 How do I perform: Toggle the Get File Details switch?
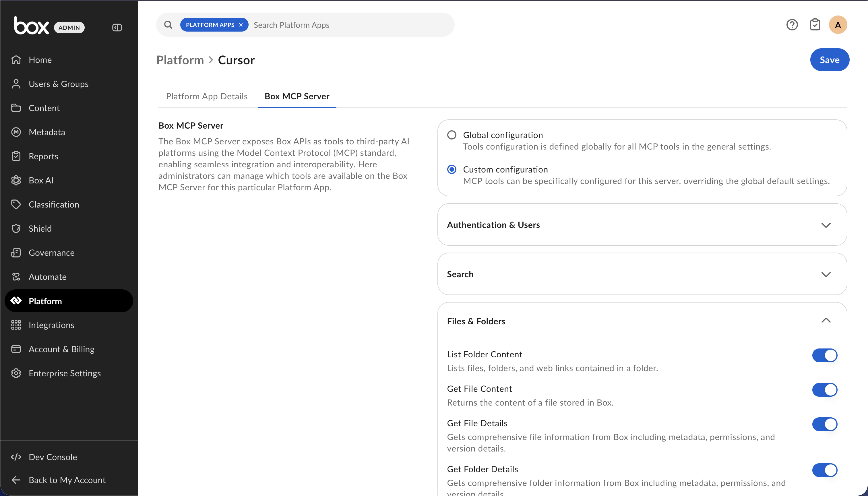point(825,424)
